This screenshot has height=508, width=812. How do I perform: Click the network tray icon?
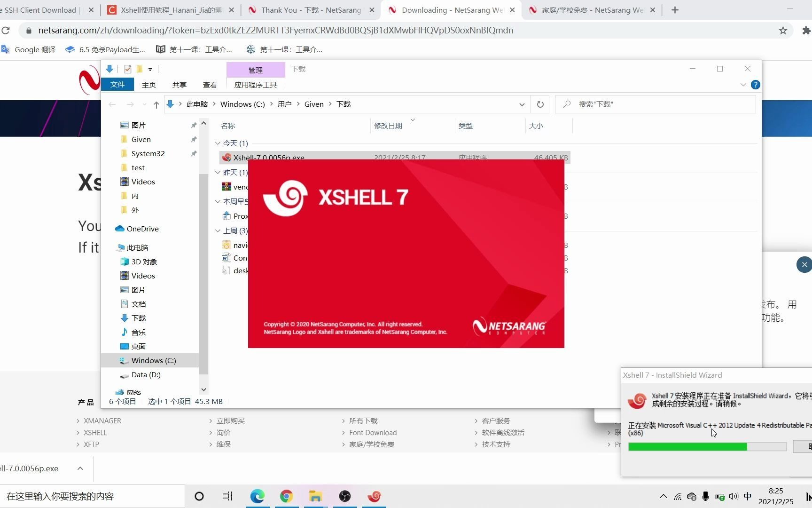click(678, 496)
